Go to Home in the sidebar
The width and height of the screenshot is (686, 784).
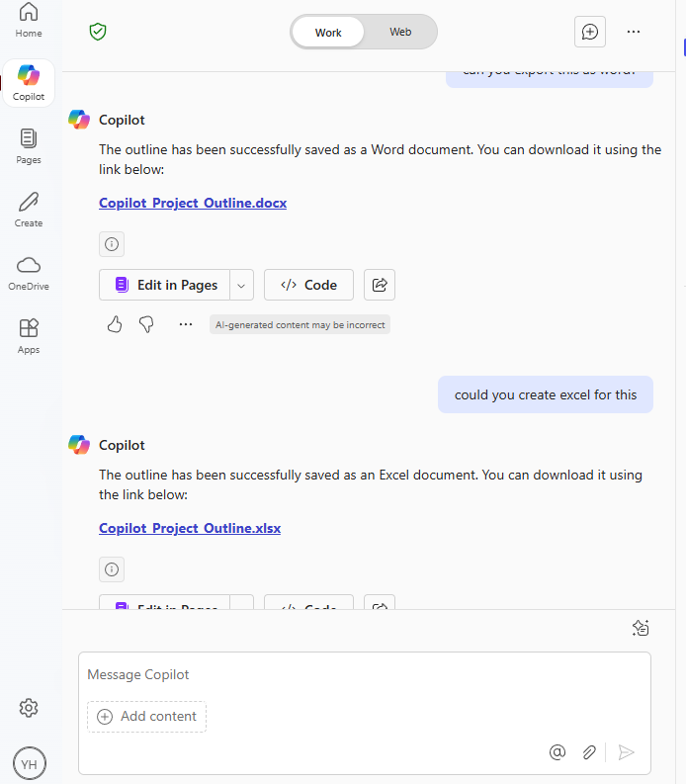click(x=29, y=20)
